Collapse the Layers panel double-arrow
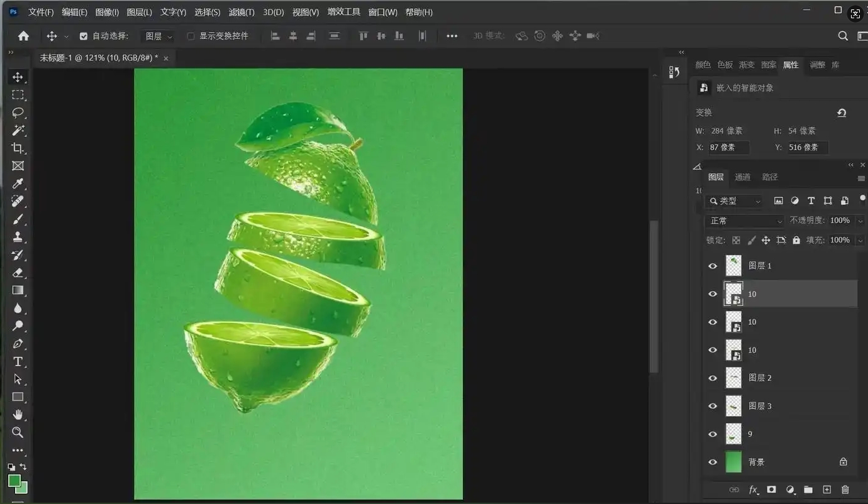Screen dimensions: 868x504 point(851,165)
